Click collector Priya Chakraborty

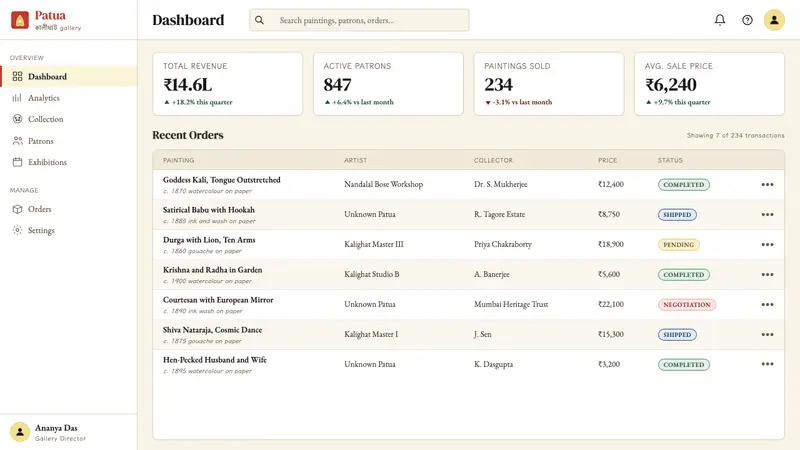(x=503, y=244)
